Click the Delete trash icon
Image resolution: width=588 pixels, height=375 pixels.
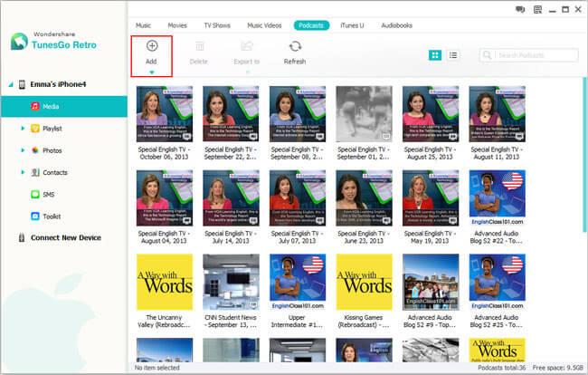pos(198,47)
